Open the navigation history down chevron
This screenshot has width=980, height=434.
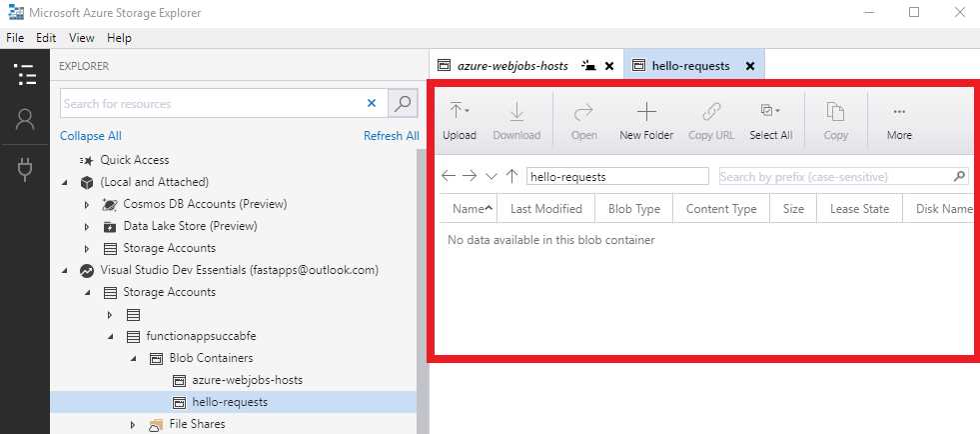pos(491,177)
